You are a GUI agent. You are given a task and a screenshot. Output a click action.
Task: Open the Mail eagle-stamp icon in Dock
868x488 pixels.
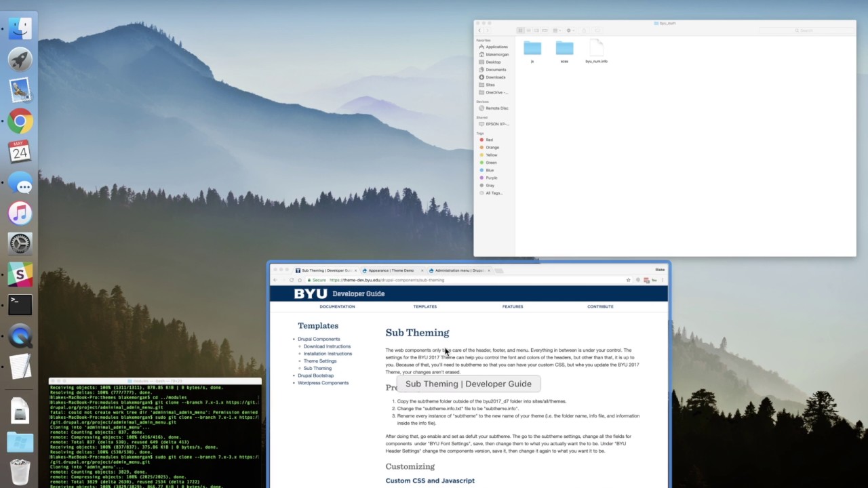20,90
